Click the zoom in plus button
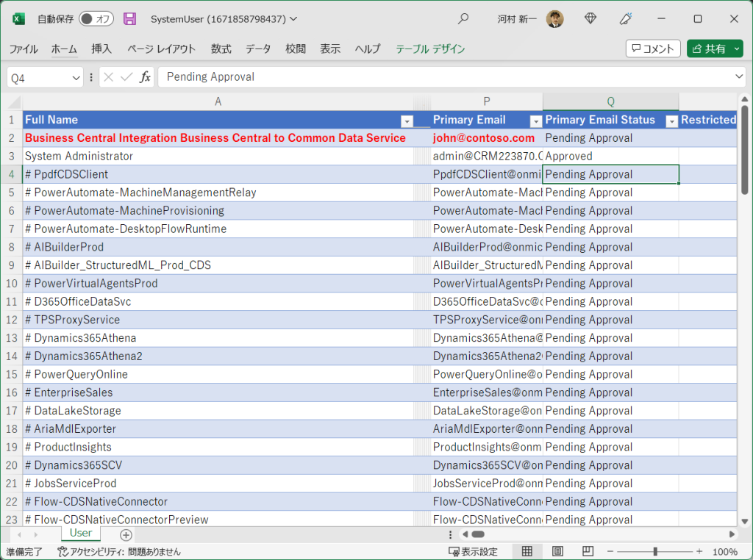The height and width of the screenshot is (560, 753). tap(699, 552)
